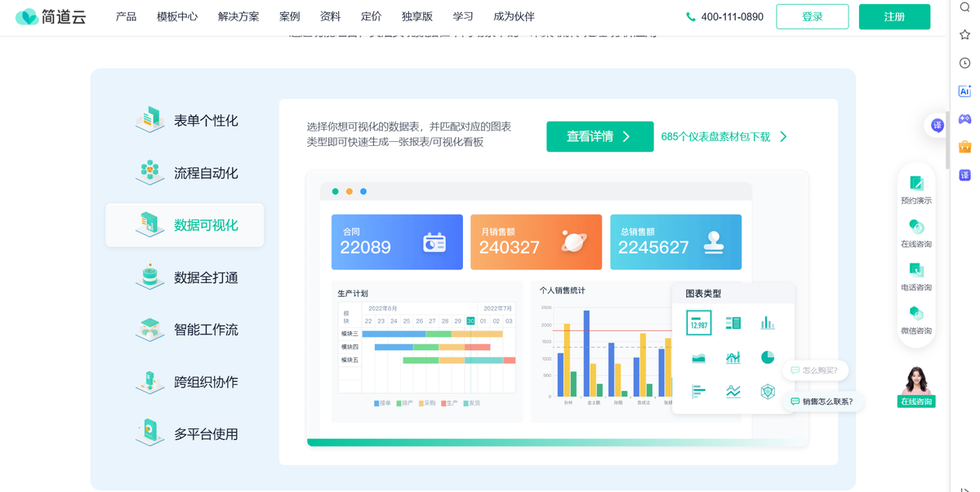This screenshot has height=492, width=980.
Task: Select the 数据可视化 tab
Action: [x=185, y=225]
